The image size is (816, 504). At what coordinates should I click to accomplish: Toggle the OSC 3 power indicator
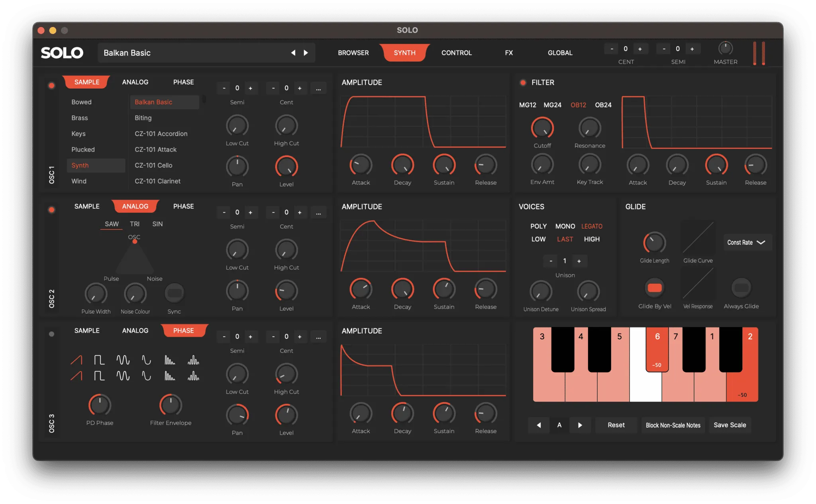tap(51, 334)
